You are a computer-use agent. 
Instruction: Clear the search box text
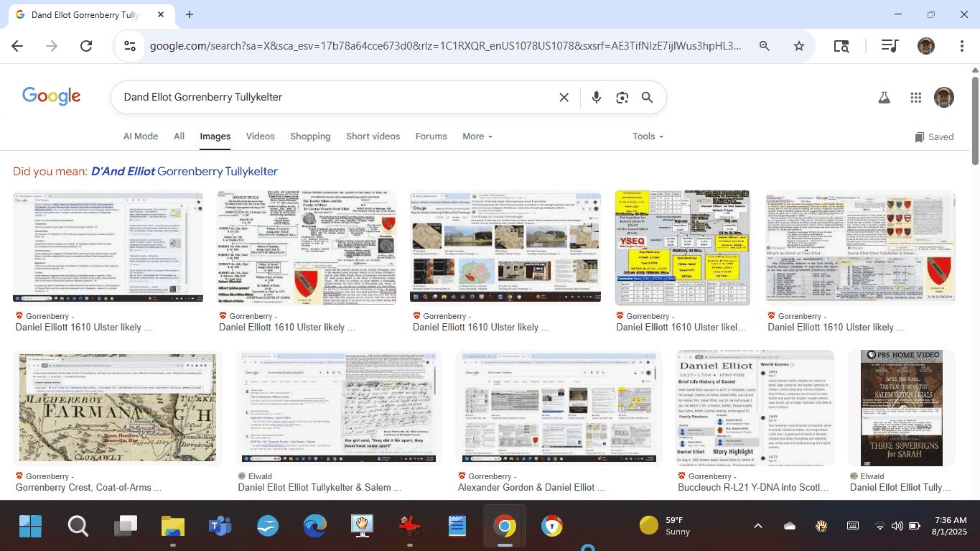click(x=564, y=98)
